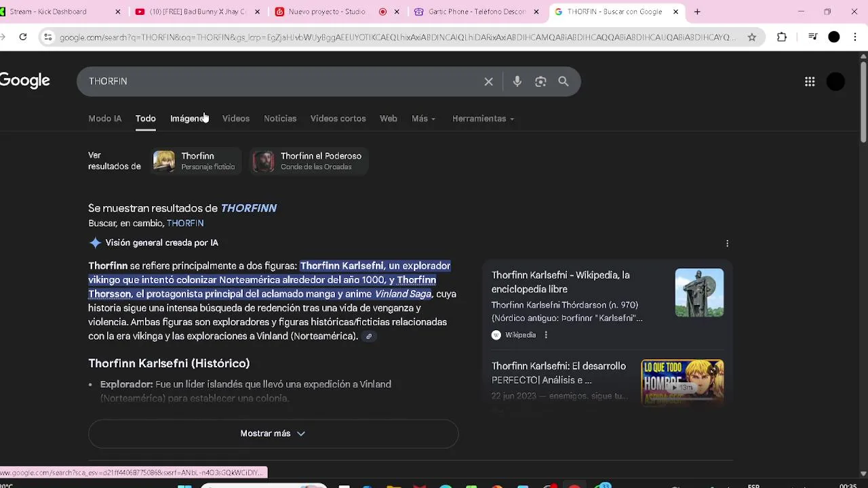Bookmark this page with the star icon

(x=751, y=37)
